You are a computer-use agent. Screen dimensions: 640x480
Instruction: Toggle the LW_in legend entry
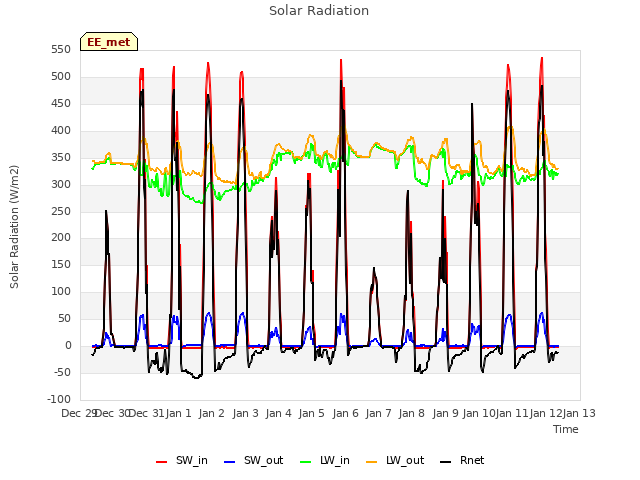coord(325,460)
